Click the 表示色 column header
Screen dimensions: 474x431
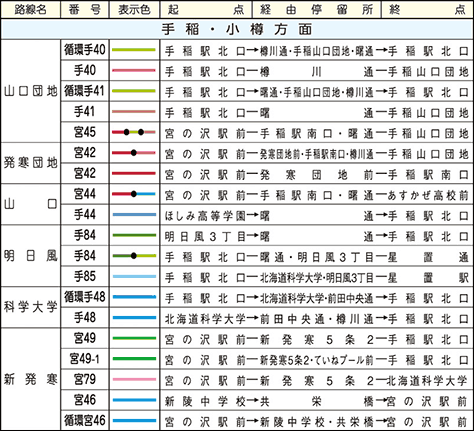tap(134, 9)
